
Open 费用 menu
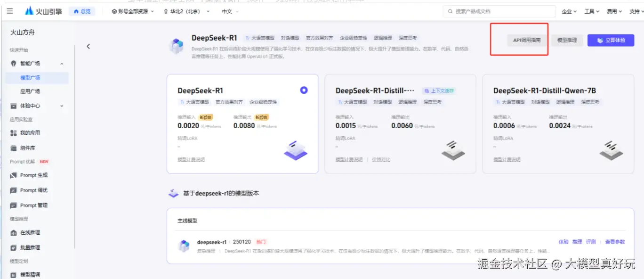coord(614,11)
